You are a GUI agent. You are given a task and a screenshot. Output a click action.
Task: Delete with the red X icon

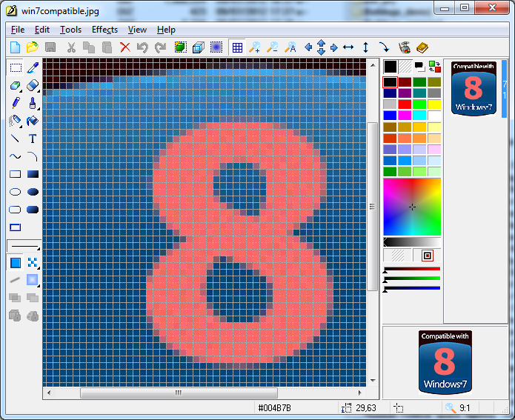pyautogui.click(x=124, y=47)
